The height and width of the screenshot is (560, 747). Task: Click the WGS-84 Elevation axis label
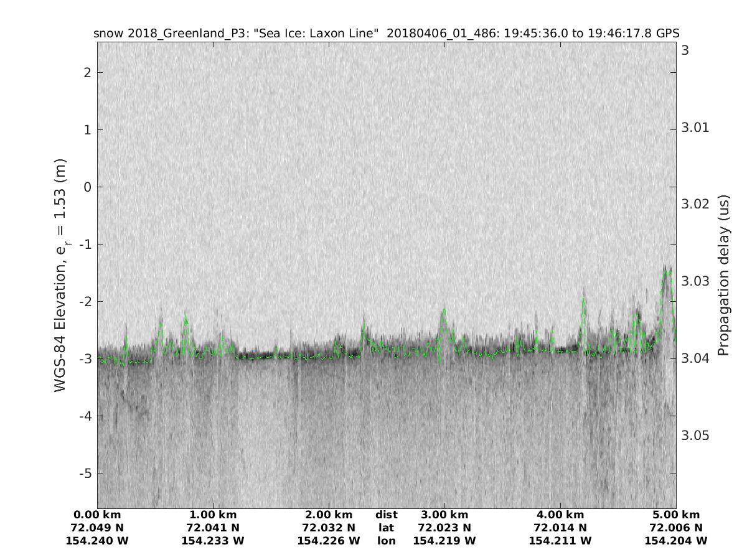click(x=60, y=275)
